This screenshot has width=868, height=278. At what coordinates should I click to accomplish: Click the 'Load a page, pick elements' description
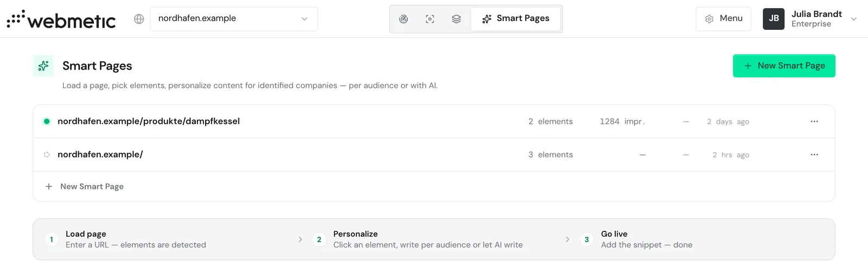pos(250,85)
